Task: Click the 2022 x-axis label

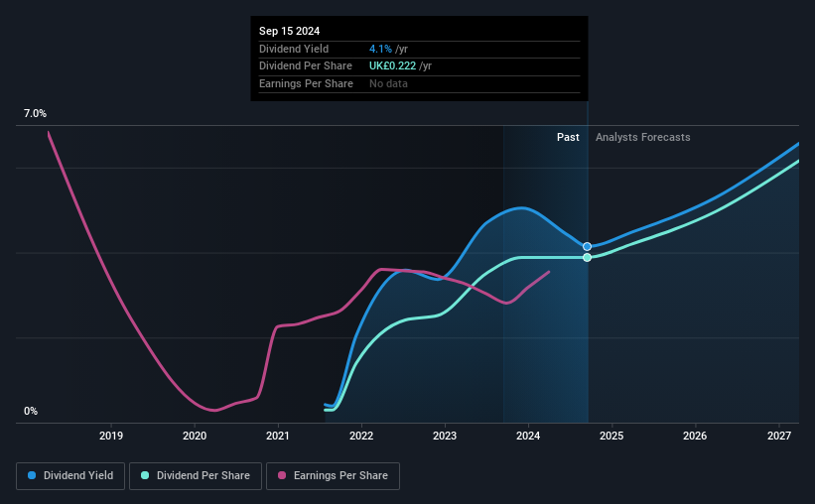Action: [x=361, y=436]
